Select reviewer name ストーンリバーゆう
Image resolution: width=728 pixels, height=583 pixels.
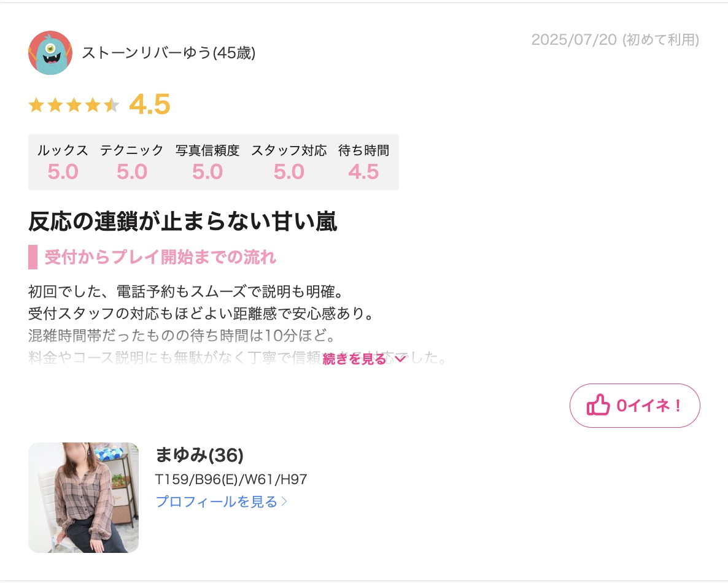147,53
